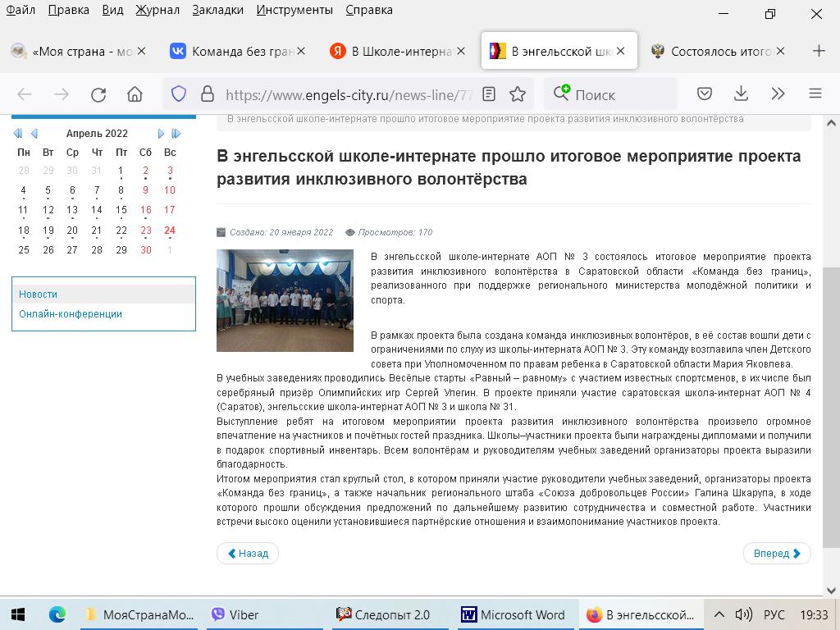Image resolution: width=840 pixels, height=630 pixels.
Task: Click the scrollbar up arrow
Action: pyautogui.click(x=831, y=123)
